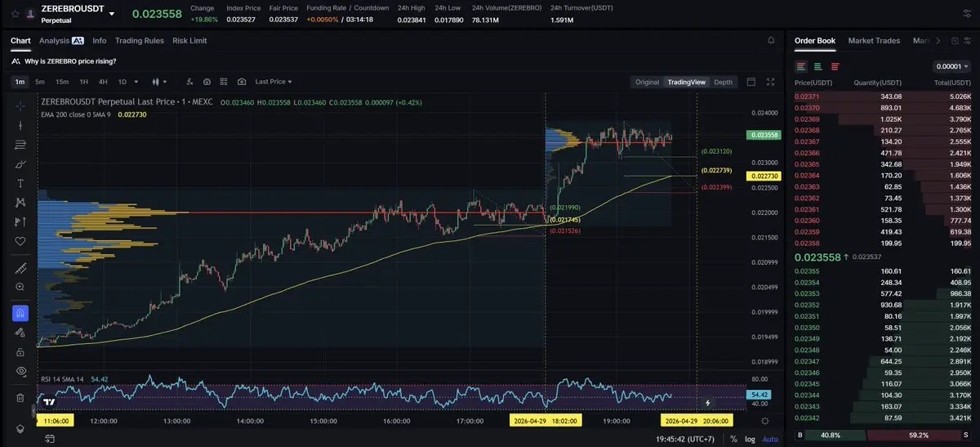Switch to the 15m timeframe
980x447 pixels.
tap(62, 82)
